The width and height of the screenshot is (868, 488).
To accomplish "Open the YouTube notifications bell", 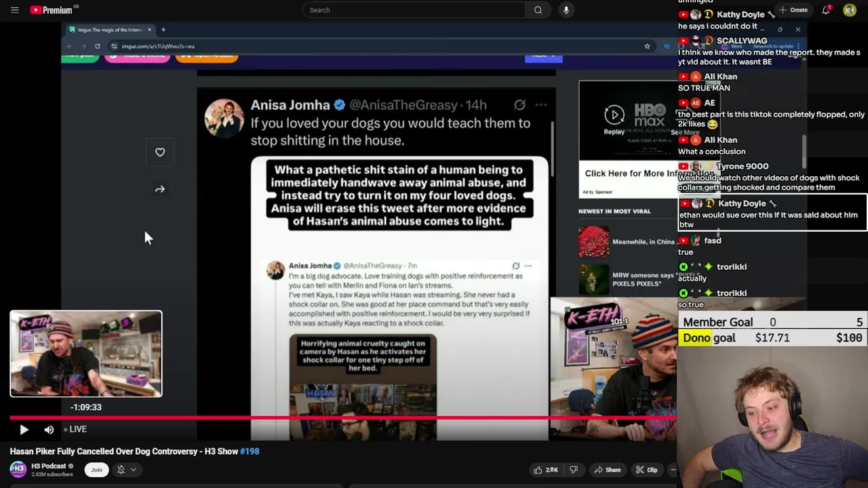I will (826, 10).
